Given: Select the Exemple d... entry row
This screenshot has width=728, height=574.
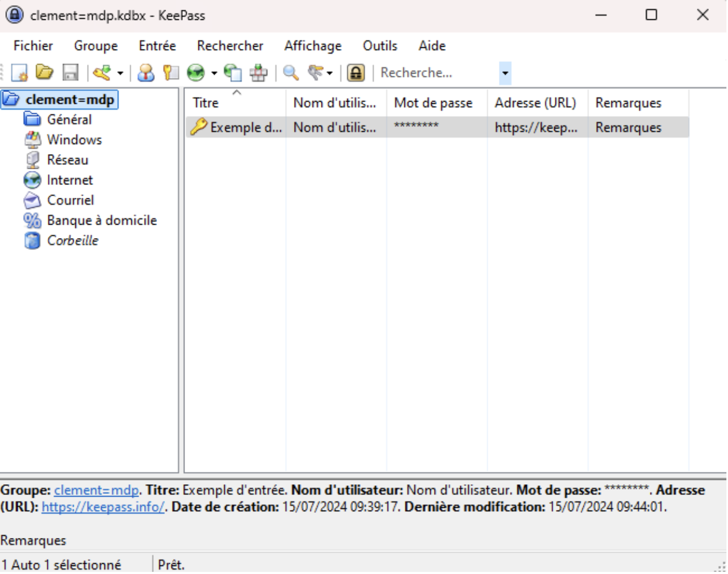Looking at the screenshot, I should click(437, 127).
